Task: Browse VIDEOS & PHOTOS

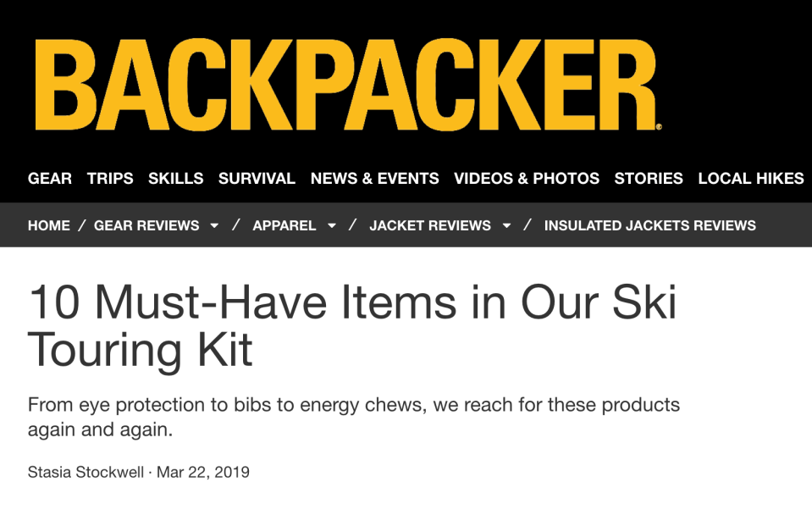Action: [x=527, y=178]
